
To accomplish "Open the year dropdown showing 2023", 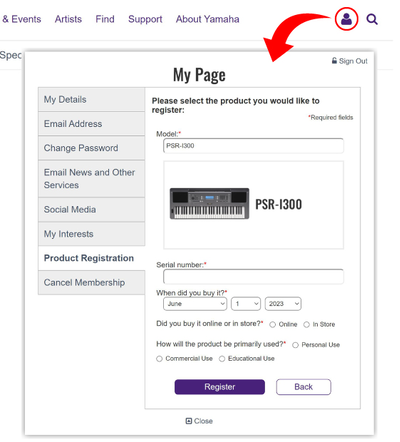I will [283, 304].
